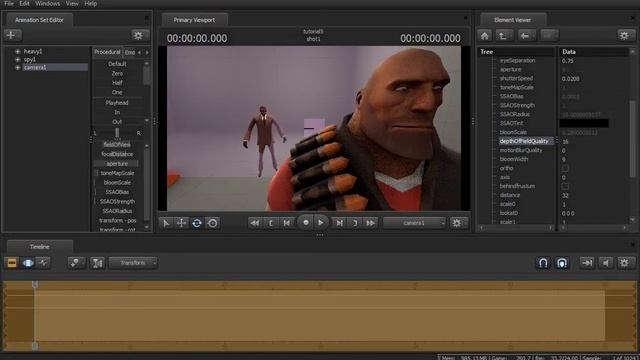Image resolution: width=640 pixels, height=360 pixels.
Task: Click the left-right preset balance slider
Action: tap(117, 133)
